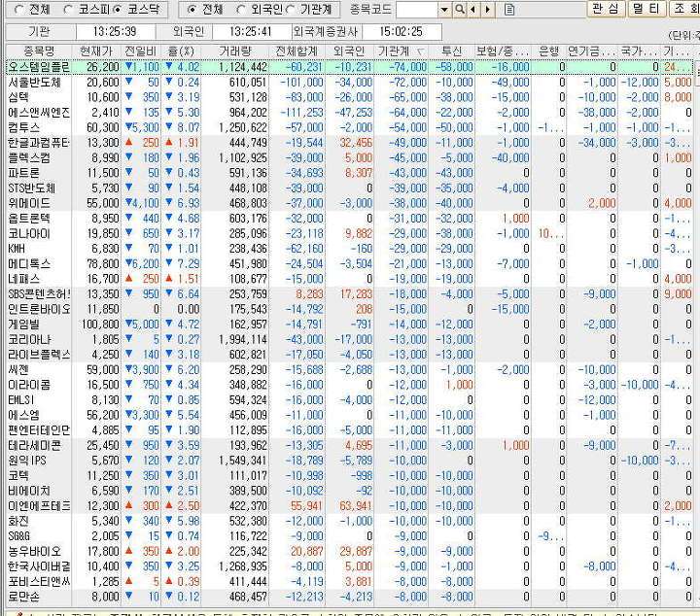Open the 종목코드 dropdown arrow
This screenshot has height=616, width=700.
click(x=444, y=10)
